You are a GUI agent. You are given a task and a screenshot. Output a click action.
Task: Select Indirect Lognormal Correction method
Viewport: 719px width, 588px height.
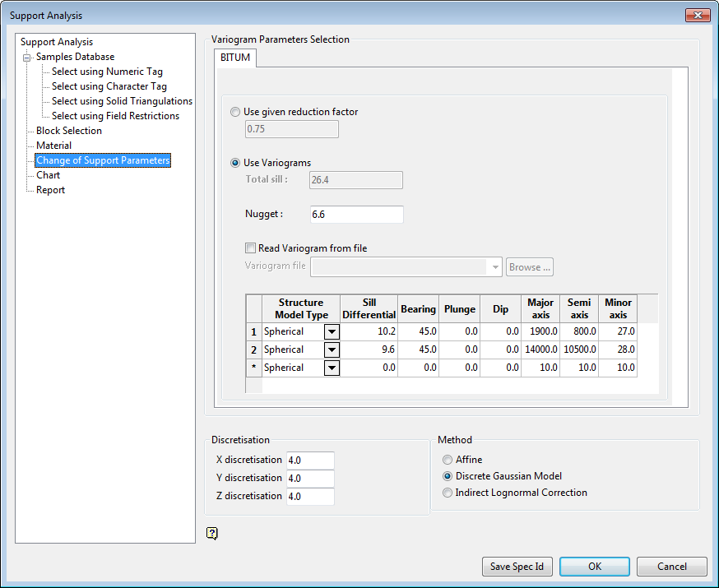(x=448, y=493)
